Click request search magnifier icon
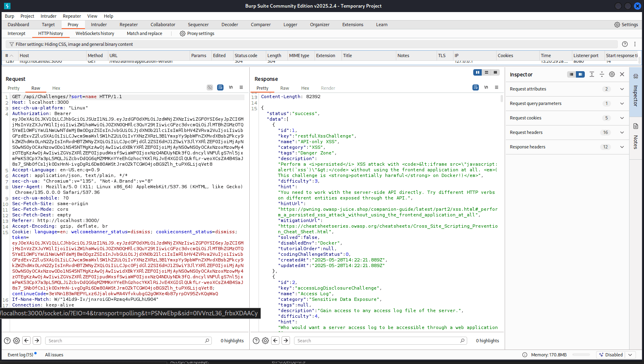The height and width of the screenshot is (364, 644). click(207, 341)
